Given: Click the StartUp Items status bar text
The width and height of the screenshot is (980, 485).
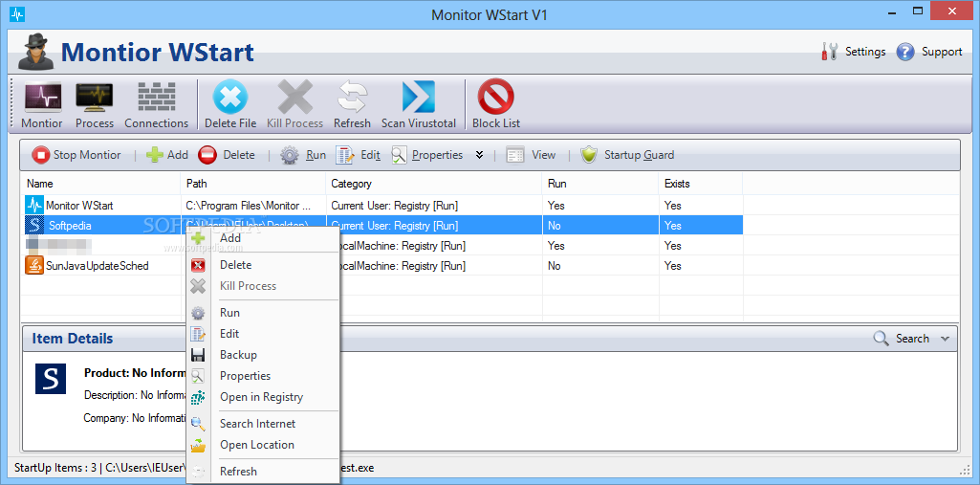Looking at the screenshot, I should (x=56, y=468).
